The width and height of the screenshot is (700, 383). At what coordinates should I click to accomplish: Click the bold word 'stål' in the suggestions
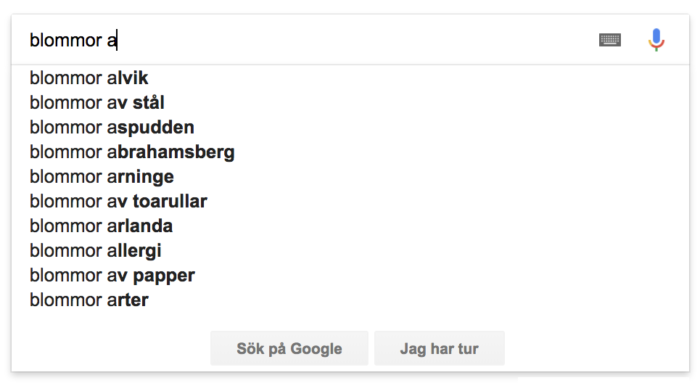[149, 102]
